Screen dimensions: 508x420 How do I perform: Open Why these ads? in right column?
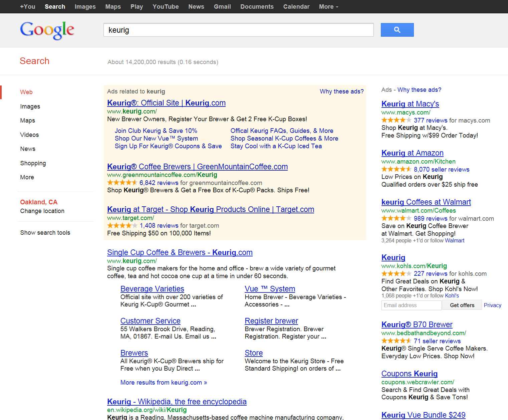419,90
